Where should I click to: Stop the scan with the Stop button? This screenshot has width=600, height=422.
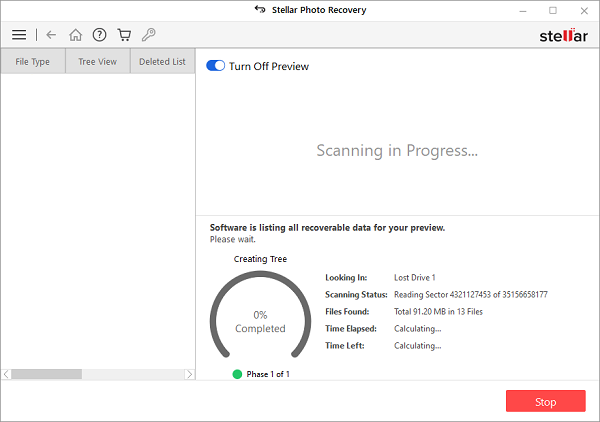tap(546, 401)
